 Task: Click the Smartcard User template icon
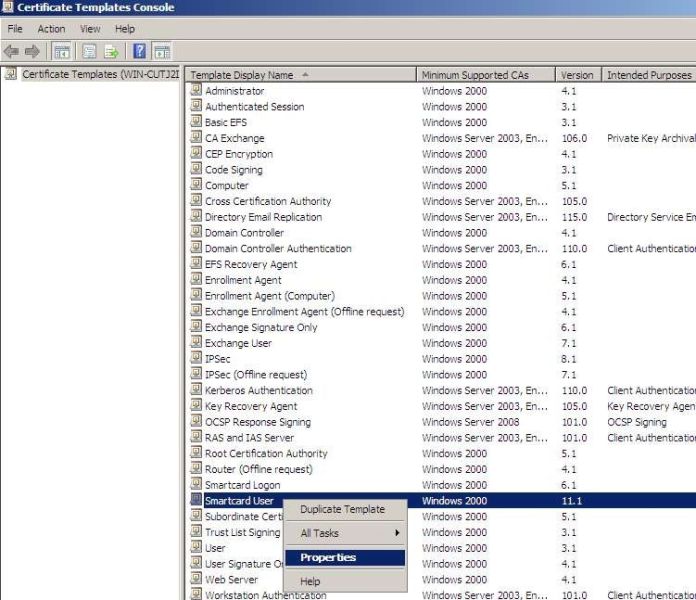[196, 500]
